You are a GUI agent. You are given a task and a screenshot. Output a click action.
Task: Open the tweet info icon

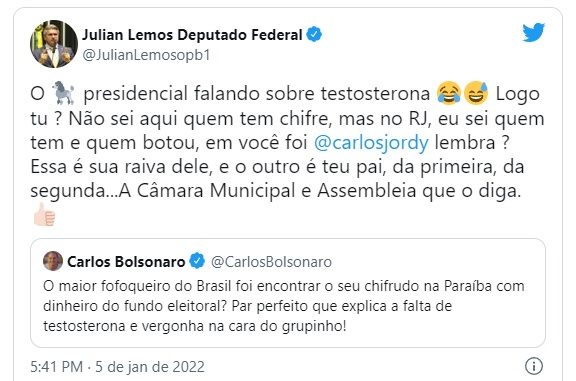[x=533, y=366]
